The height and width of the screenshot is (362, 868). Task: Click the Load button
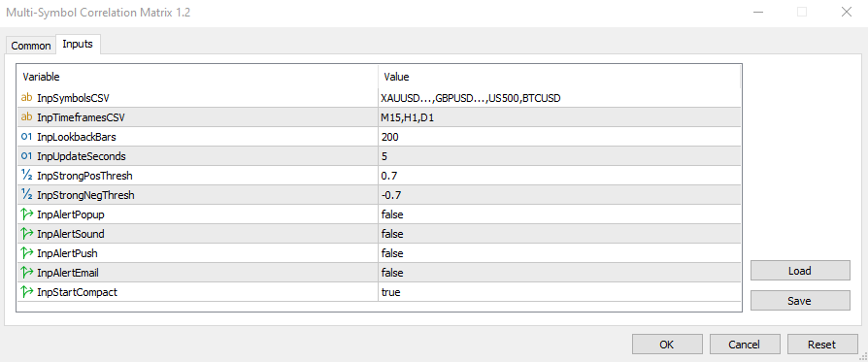point(800,271)
